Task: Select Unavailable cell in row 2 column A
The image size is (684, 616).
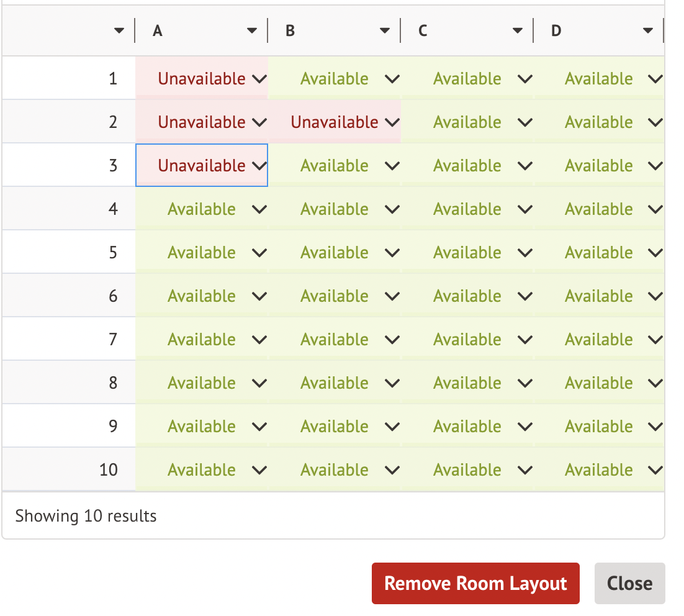Action: [x=201, y=122]
